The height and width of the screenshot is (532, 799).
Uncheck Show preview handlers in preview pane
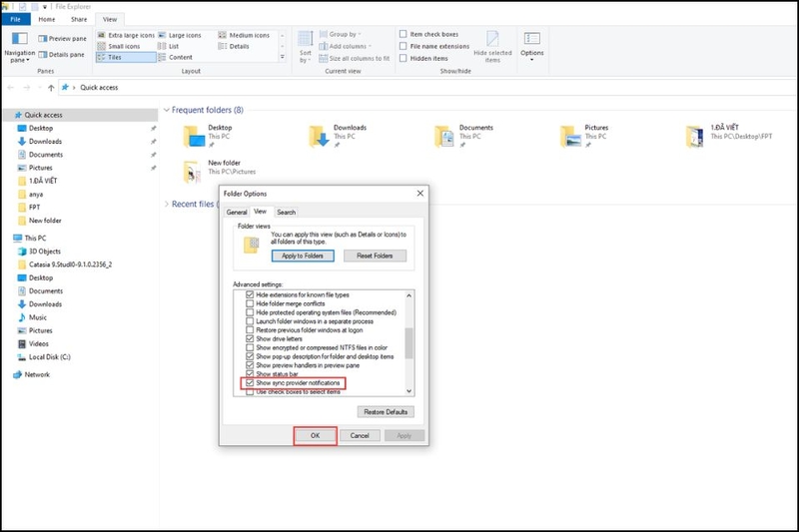tap(250, 365)
